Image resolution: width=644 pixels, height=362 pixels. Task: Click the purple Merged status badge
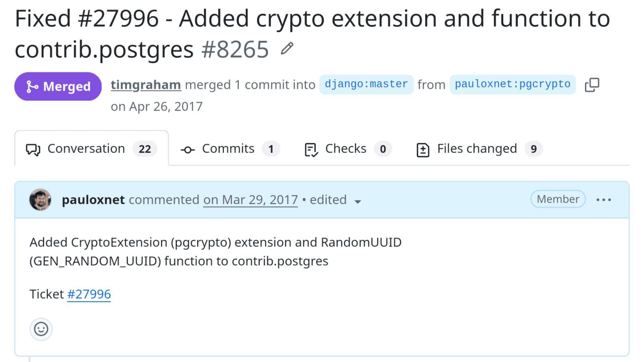click(x=58, y=86)
